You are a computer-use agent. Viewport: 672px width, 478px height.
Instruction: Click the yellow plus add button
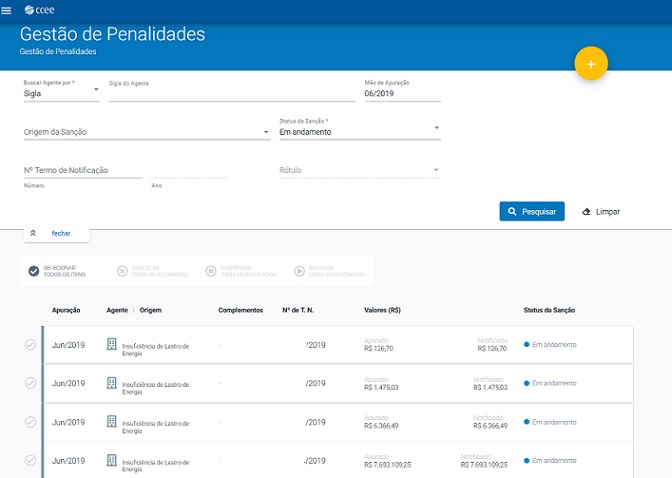point(591,64)
